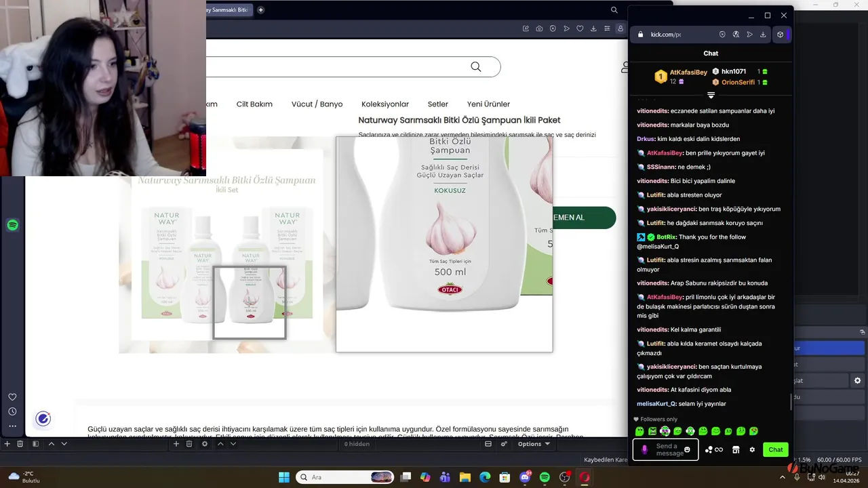Click BotRix username in chat

[666, 237]
